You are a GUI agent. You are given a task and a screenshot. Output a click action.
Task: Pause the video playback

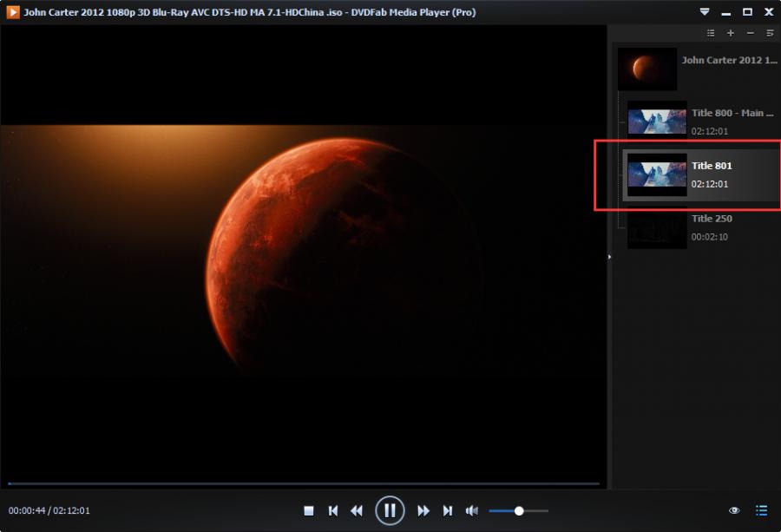(x=390, y=510)
